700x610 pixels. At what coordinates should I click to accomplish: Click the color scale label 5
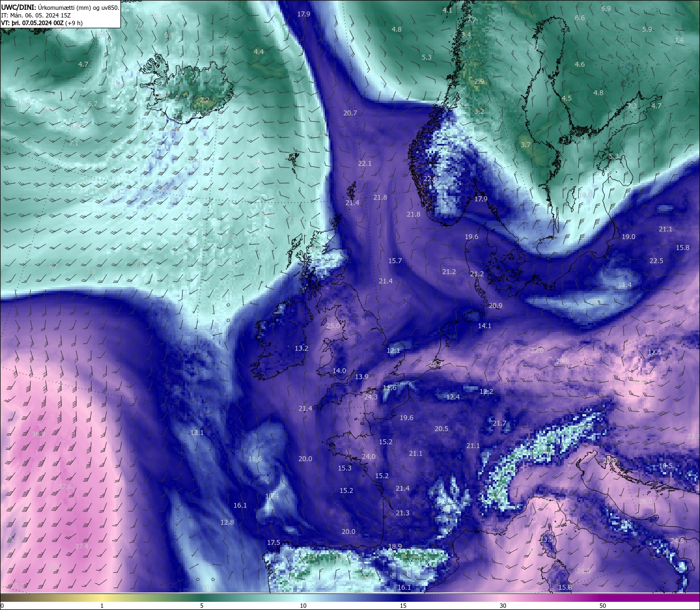click(x=202, y=606)
